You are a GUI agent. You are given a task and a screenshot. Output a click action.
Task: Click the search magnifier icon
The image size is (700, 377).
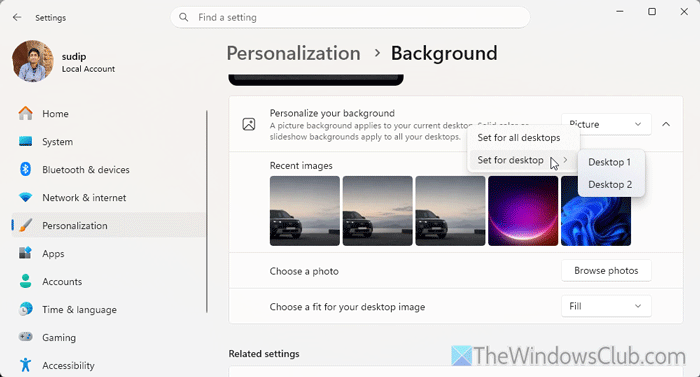(183, 17)
